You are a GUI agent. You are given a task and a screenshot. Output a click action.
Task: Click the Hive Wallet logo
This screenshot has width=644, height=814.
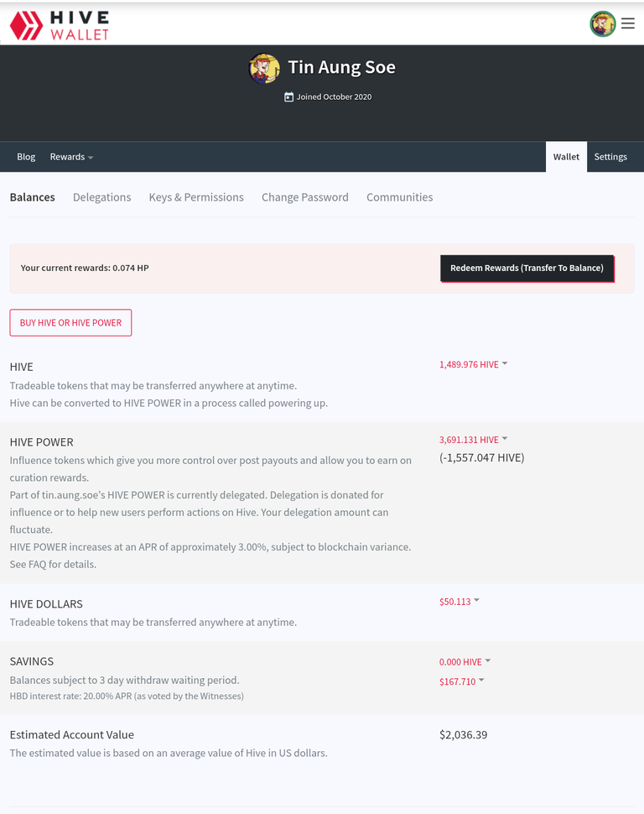[60, 25]
